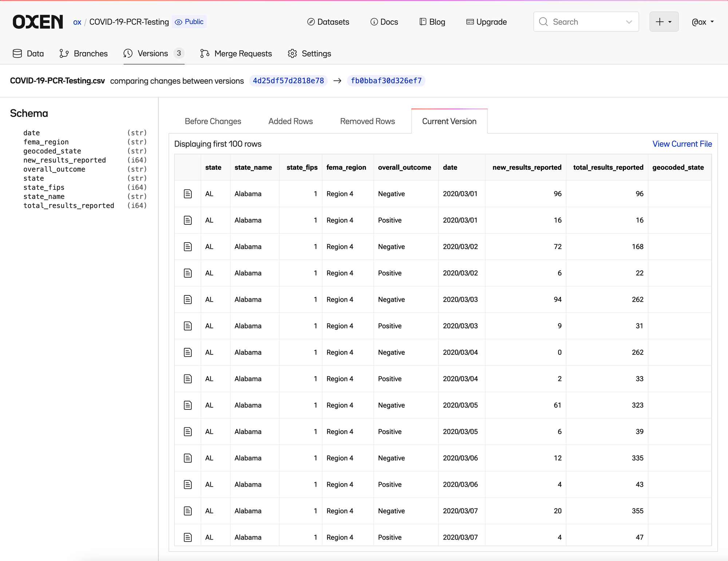This screenshot has height=561, width=728.
Task: Click the Settings gear icon
Action: click(x=292, y=54)
